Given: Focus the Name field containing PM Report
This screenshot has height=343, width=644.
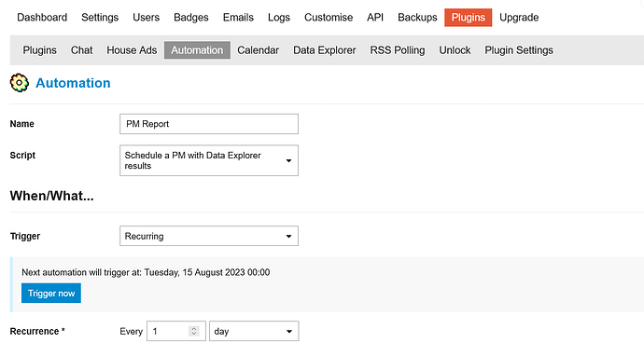Looking at the screenshot, I should click(209, 124).
